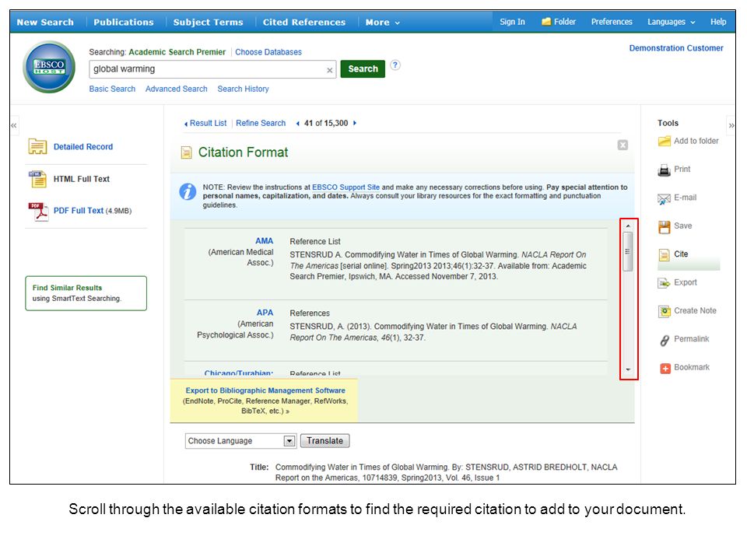Open Publications menu item
Viewport: 747px width, 560px height.
point(124,23)
